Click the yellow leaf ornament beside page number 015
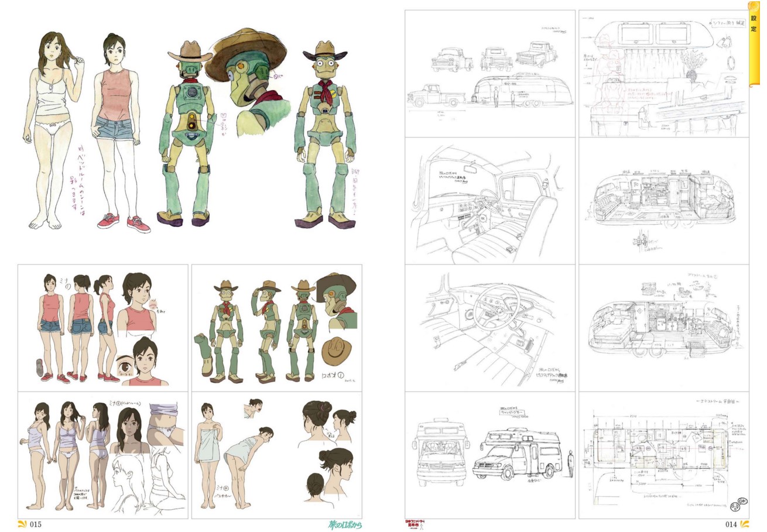 [x=22, y=524]
